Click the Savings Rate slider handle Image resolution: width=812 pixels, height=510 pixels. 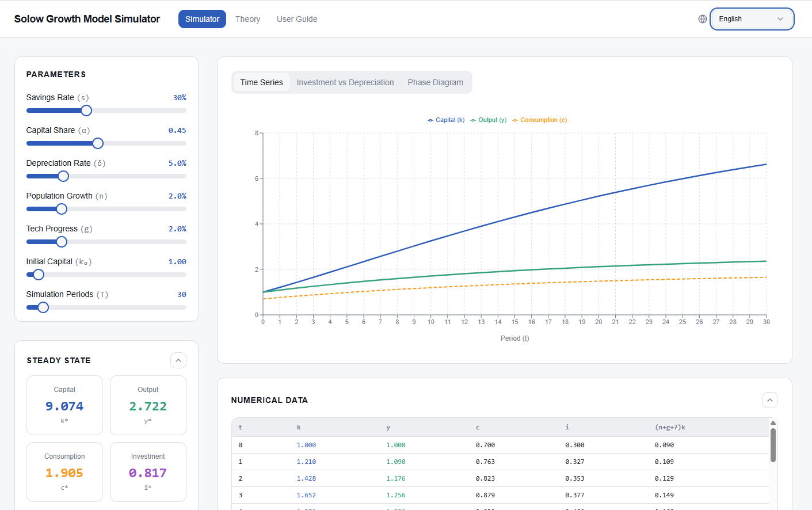tap(86, 111)
